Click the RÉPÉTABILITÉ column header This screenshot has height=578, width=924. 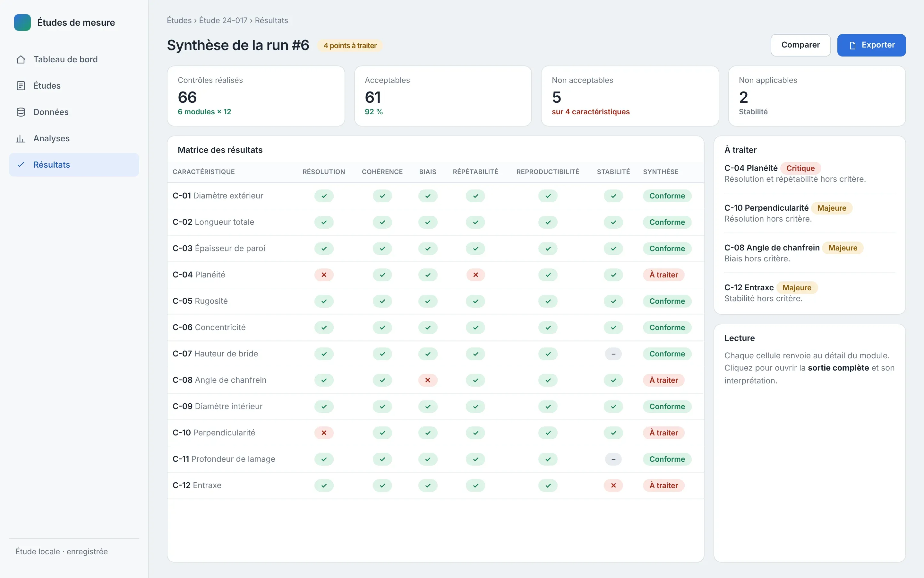475,172
